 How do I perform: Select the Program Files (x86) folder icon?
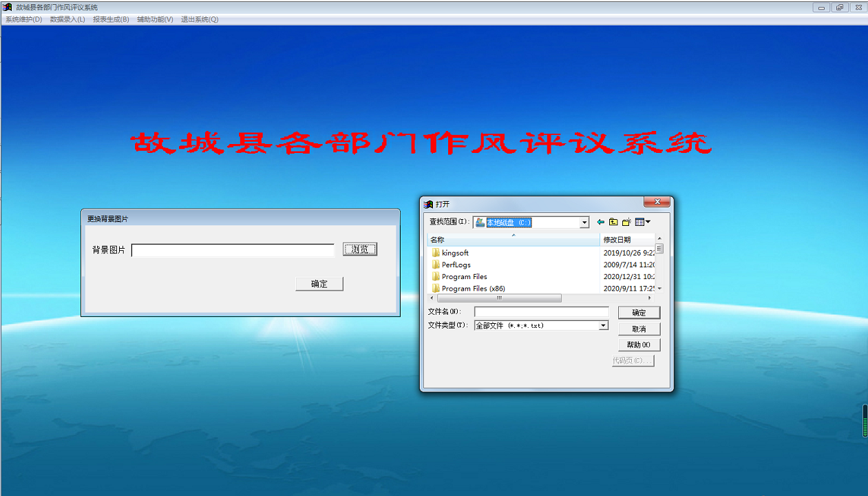coord(436,288)
